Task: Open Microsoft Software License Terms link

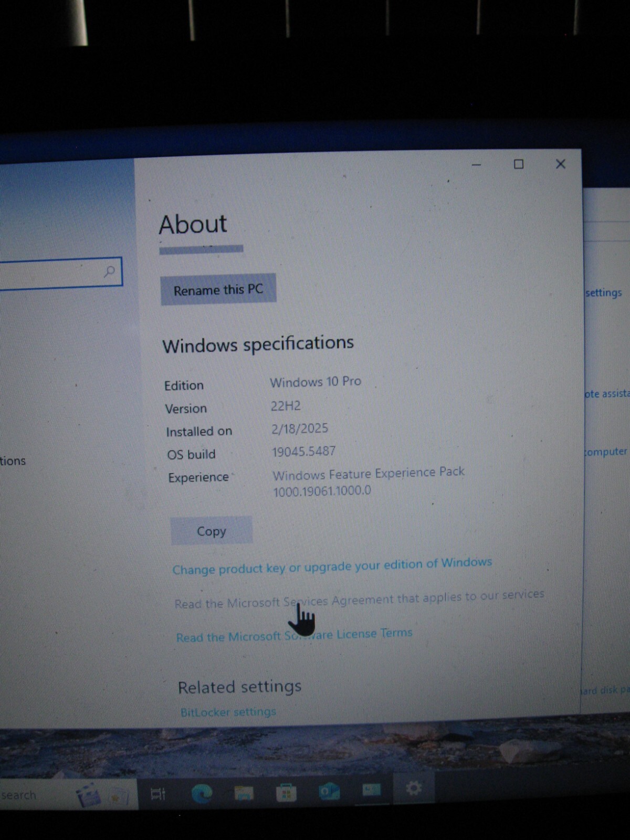Action: 294,635
